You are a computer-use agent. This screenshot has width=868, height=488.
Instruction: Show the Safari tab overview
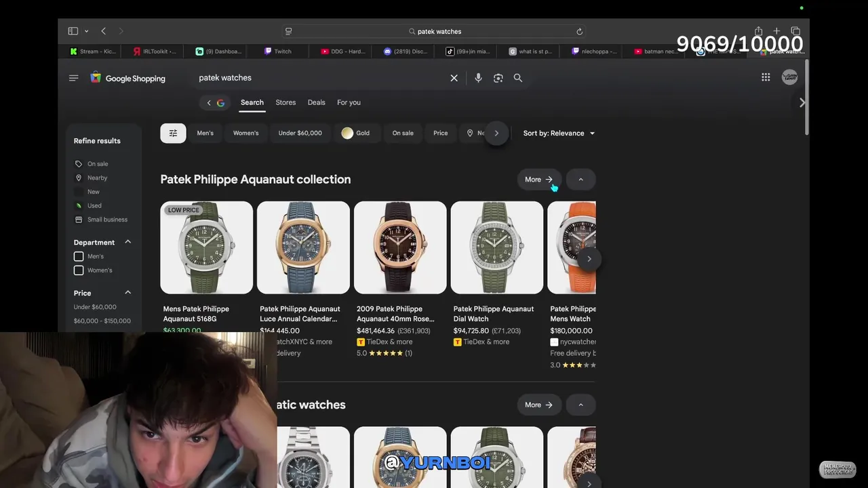pyautogui.click(x=795, y=31)
